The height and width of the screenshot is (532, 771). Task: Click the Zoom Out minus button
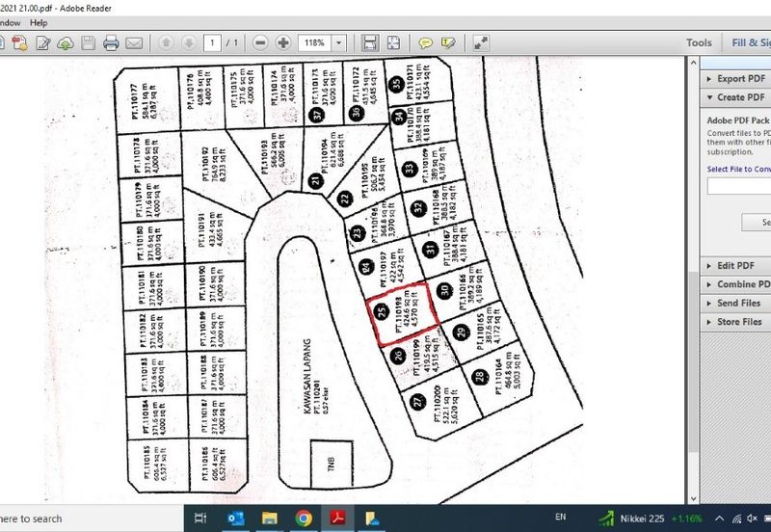(260, 43)
